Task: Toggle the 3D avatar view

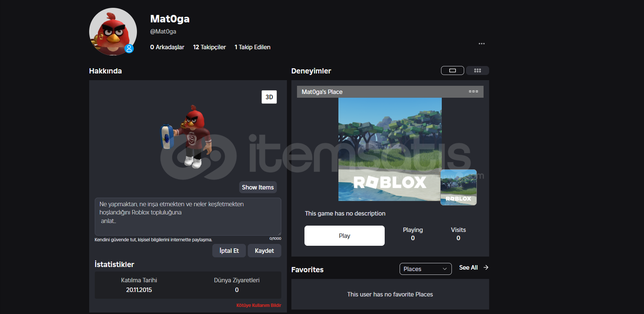Action: (x=269, y=97)
